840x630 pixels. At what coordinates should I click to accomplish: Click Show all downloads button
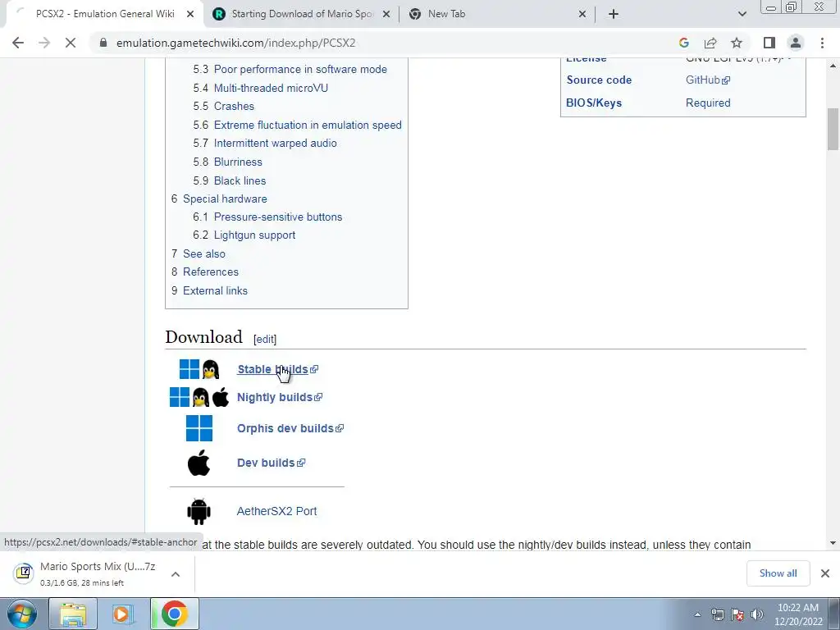778,573
